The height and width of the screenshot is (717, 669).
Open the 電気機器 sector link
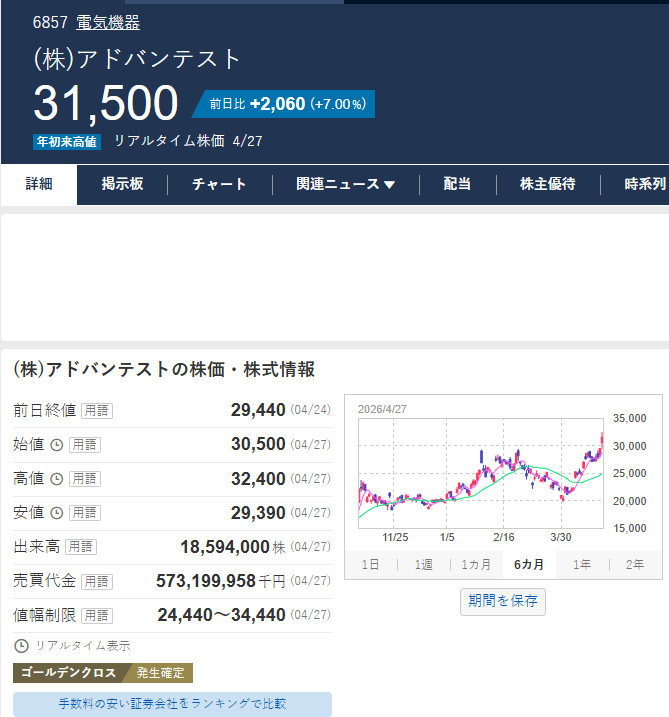[108, 22]
